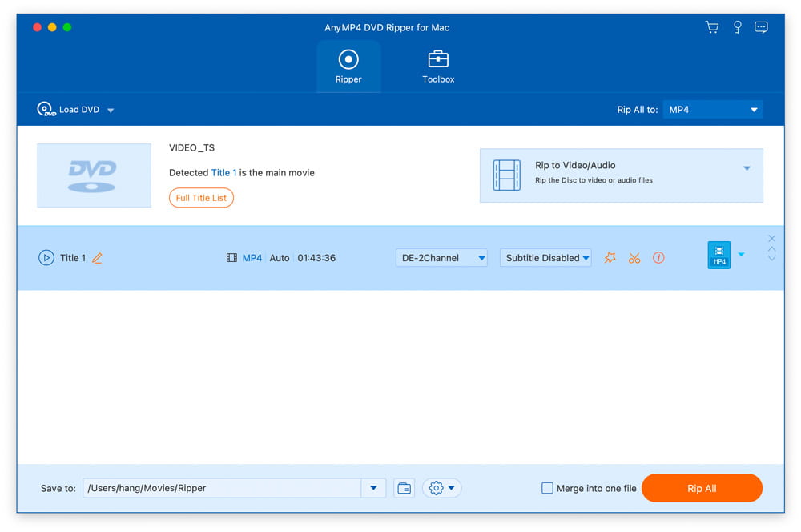Select the Ripper tab

pyautogui.click(x=348, y=66)
